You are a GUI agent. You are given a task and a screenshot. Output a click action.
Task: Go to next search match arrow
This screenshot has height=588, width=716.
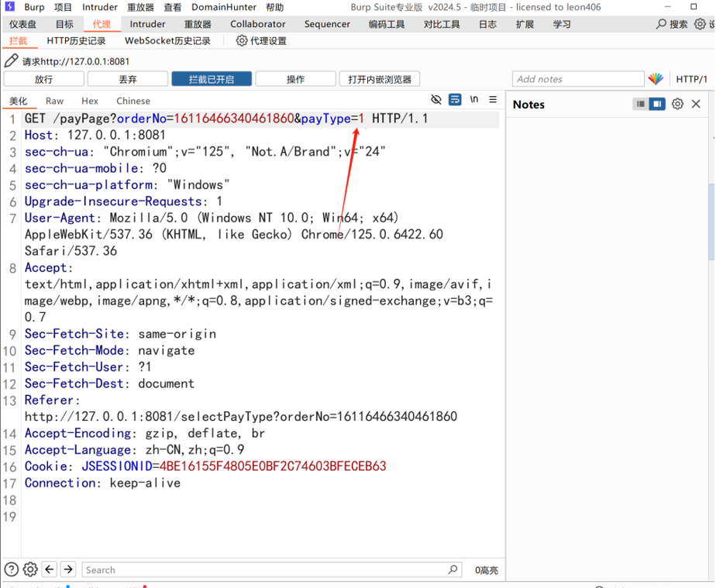(x=68, y=569)
